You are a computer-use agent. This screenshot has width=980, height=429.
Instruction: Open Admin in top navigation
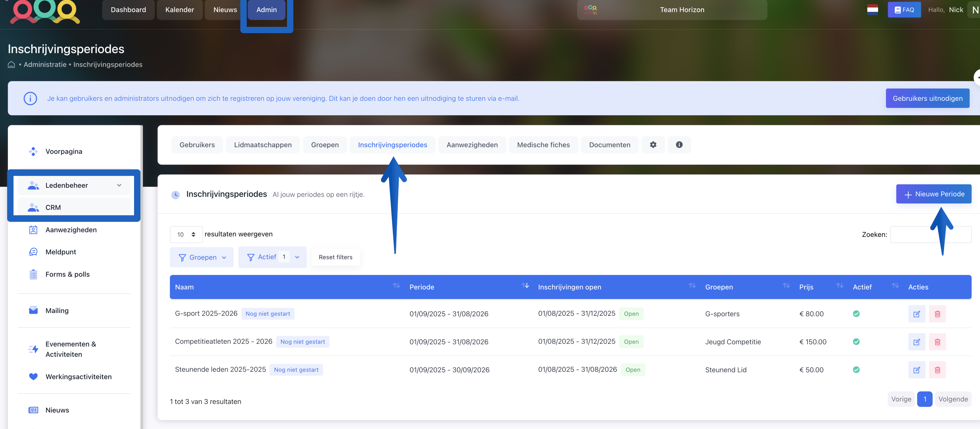[266, 10]
